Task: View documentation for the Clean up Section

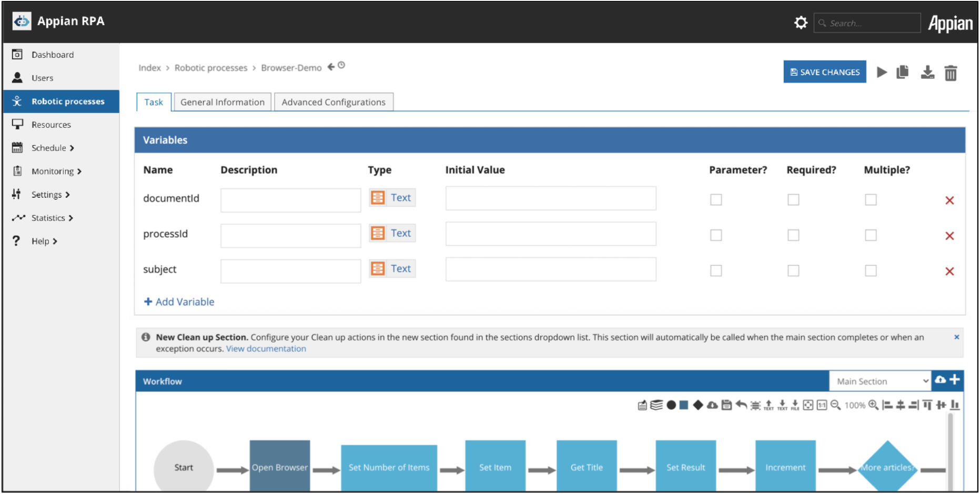Action: (x=266, y=348)
